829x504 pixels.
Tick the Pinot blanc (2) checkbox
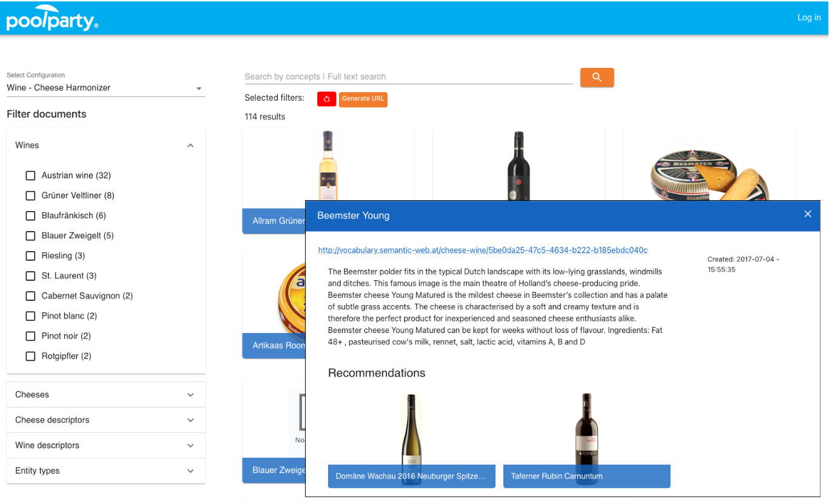30,315
